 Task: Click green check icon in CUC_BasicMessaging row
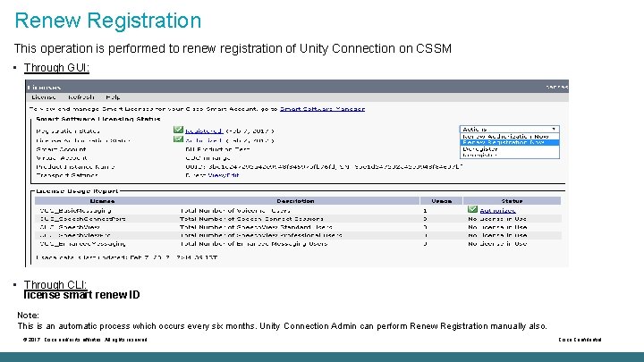472,209
